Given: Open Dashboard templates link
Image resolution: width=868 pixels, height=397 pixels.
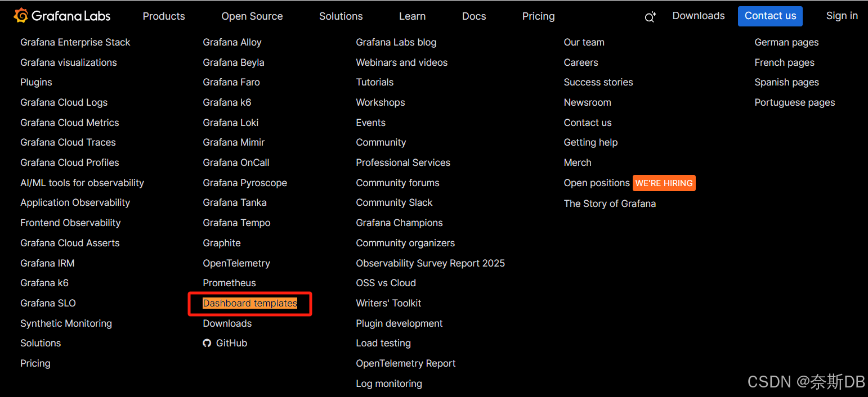Looking at the screenshot, I should 250,303.
